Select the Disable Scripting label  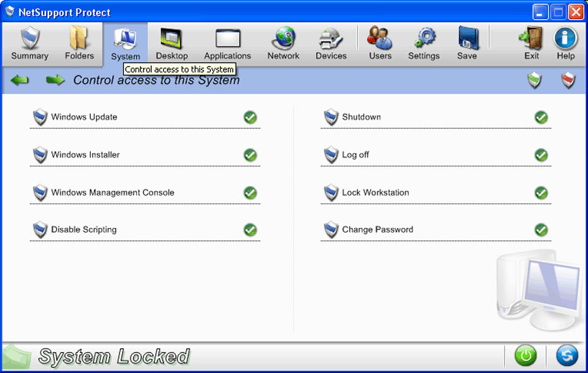coord(83,230)
